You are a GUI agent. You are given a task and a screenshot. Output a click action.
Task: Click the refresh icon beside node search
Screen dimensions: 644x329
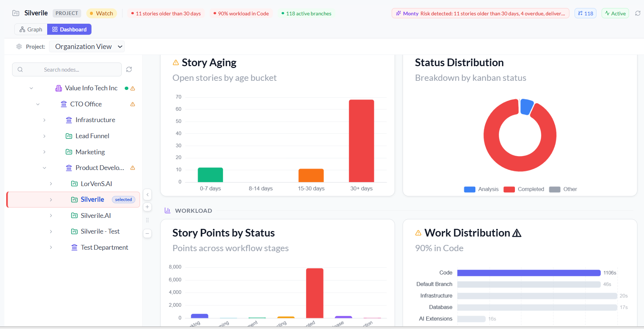point(129,69)
